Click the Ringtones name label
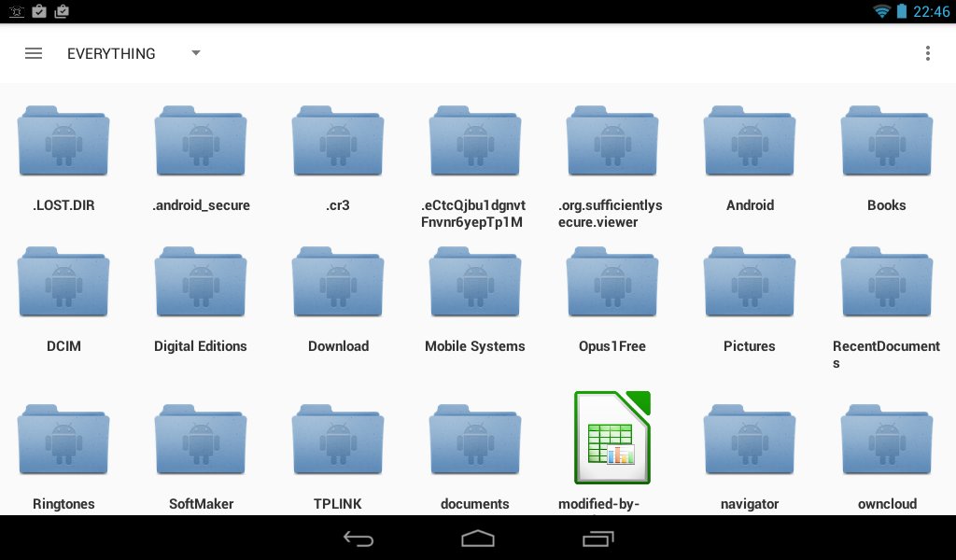Viewport: 956px width, 560px height. 63,504
